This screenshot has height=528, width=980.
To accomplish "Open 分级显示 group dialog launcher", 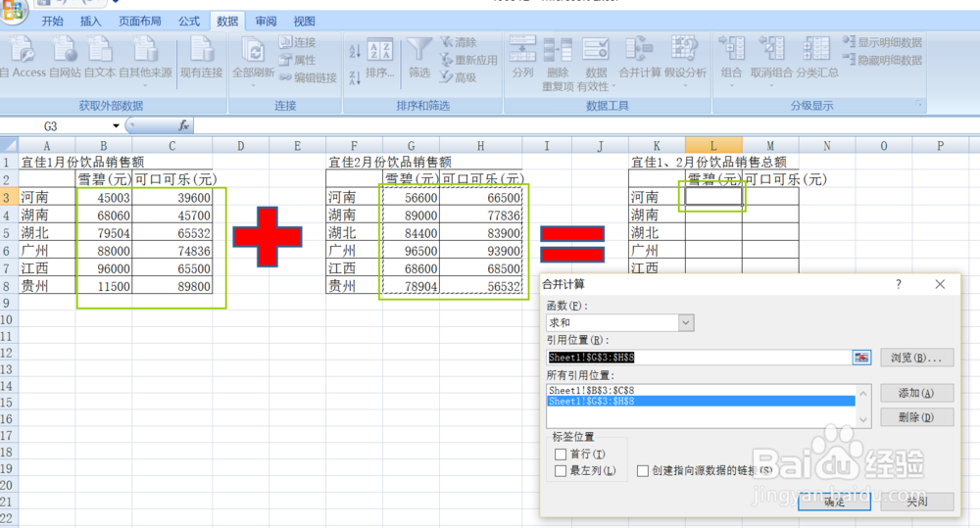I will click(x=919, y=105).
